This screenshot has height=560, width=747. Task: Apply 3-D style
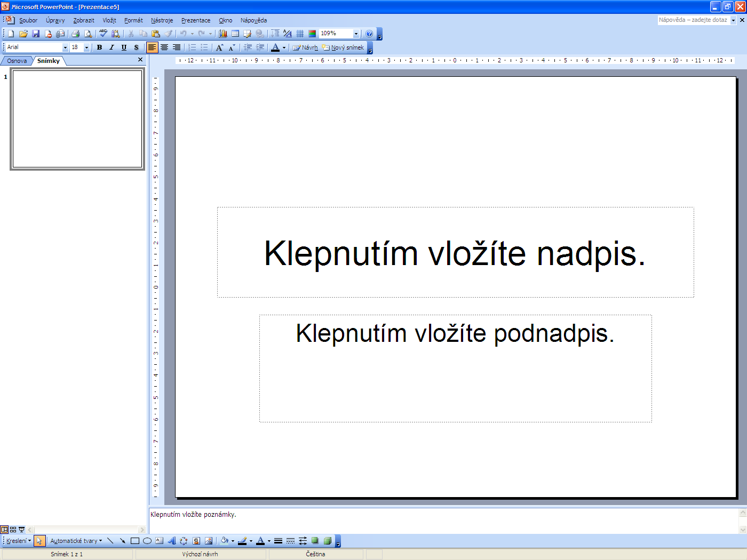(327, 541)
